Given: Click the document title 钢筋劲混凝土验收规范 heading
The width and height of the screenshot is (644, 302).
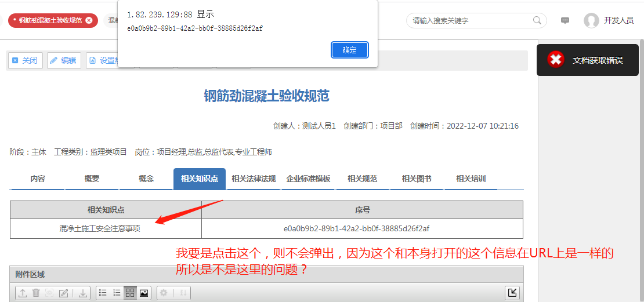Looking at the screenshot, I should point(266,96).
